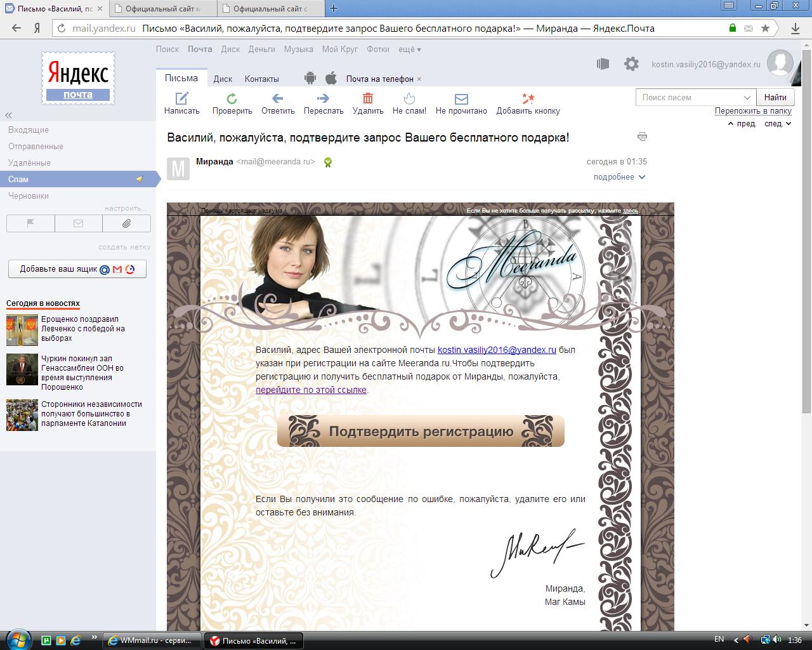Collapse the left folder sidebar
Viewport: 812px width, 650px height.
pos(9,116)
